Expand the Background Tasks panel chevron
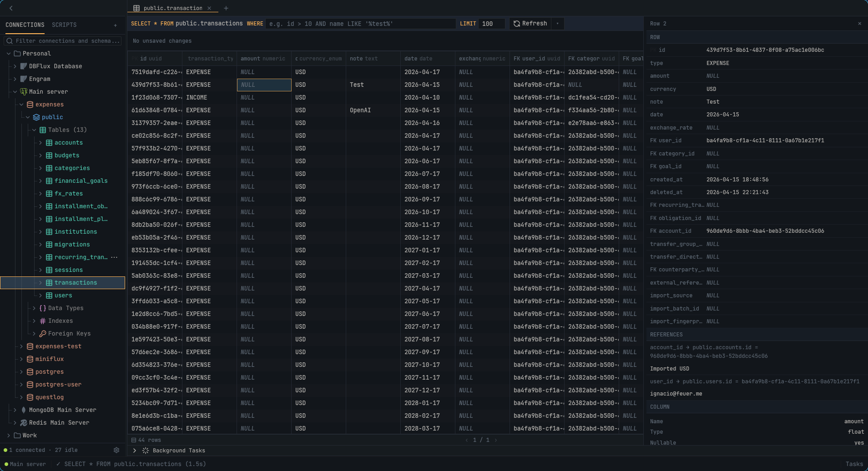 coord(135,451)
